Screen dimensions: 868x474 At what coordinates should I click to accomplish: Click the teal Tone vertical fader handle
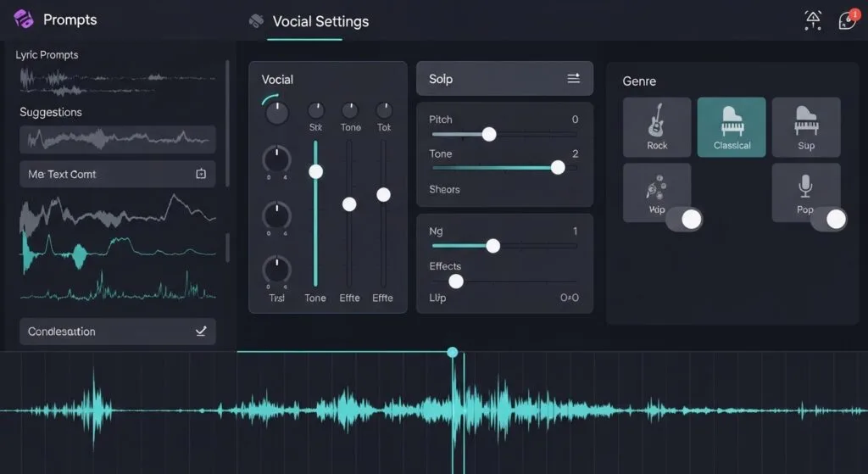(315, 171)
